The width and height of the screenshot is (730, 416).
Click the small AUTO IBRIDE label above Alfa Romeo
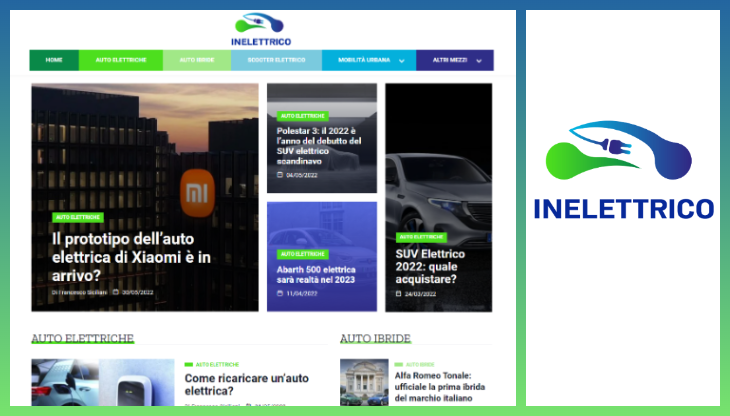tap(420, 364)
